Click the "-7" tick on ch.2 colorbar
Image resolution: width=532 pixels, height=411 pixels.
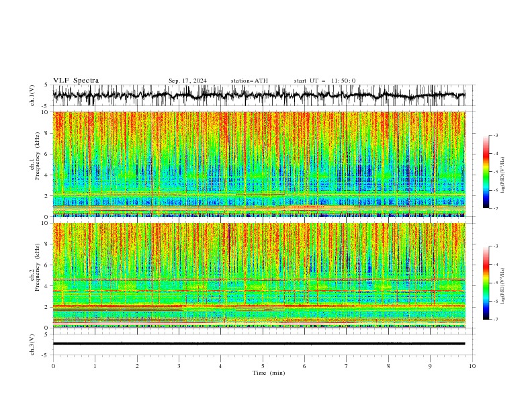tap(495, 320)
